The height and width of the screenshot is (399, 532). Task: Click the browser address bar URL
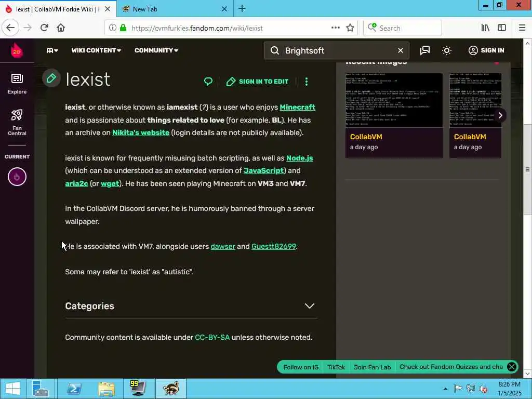point(197,28)
